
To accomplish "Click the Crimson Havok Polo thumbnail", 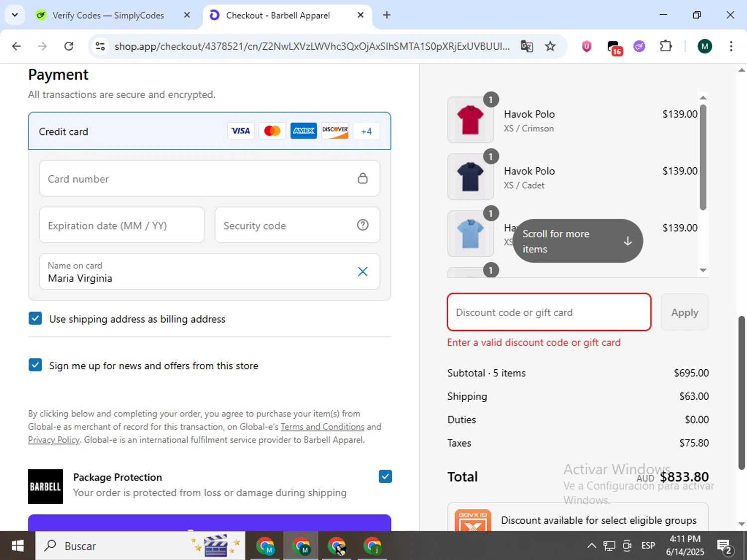I will pos(470,120).
